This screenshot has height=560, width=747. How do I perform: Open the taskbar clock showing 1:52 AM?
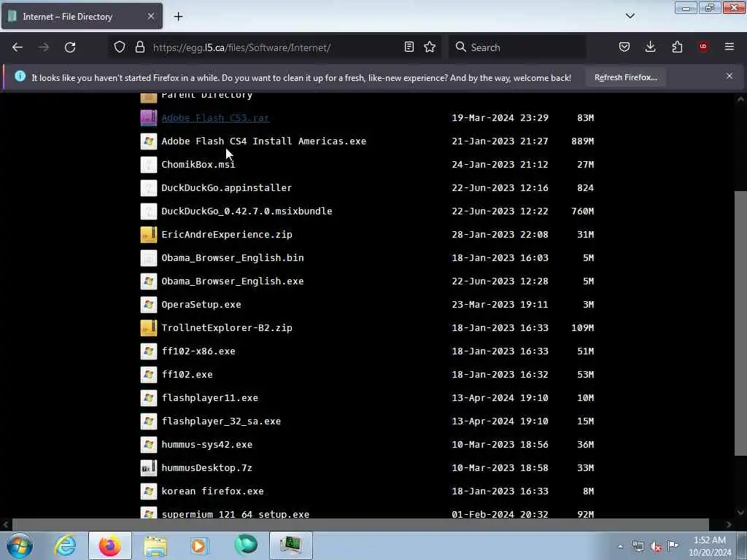710,546
